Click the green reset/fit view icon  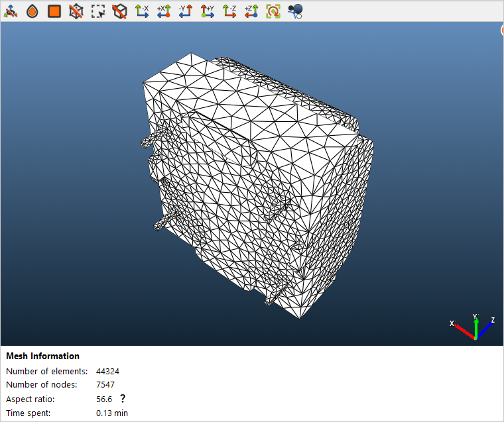point(273,11)
